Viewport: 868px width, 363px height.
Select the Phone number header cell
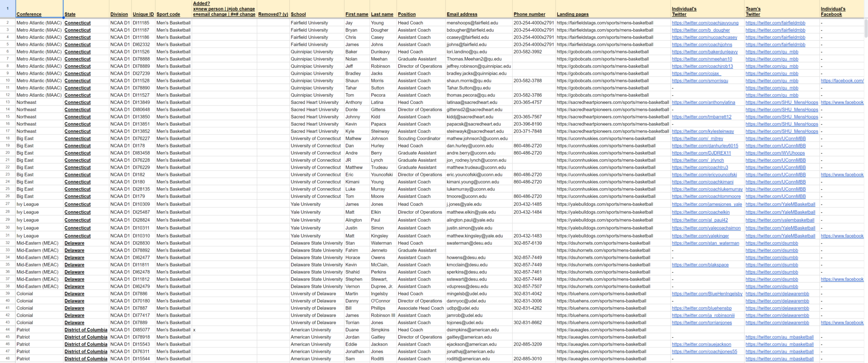(534, 9)
